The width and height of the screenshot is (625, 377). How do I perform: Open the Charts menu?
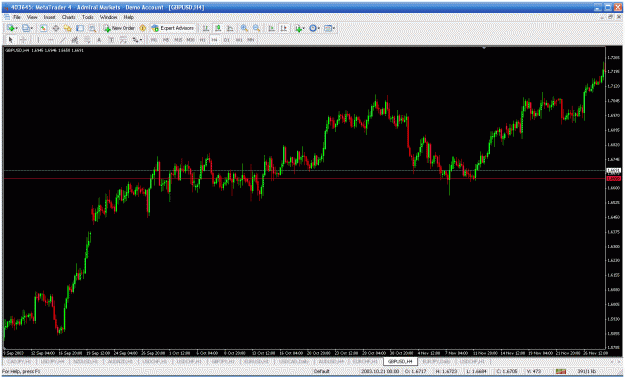coord(69,17)
